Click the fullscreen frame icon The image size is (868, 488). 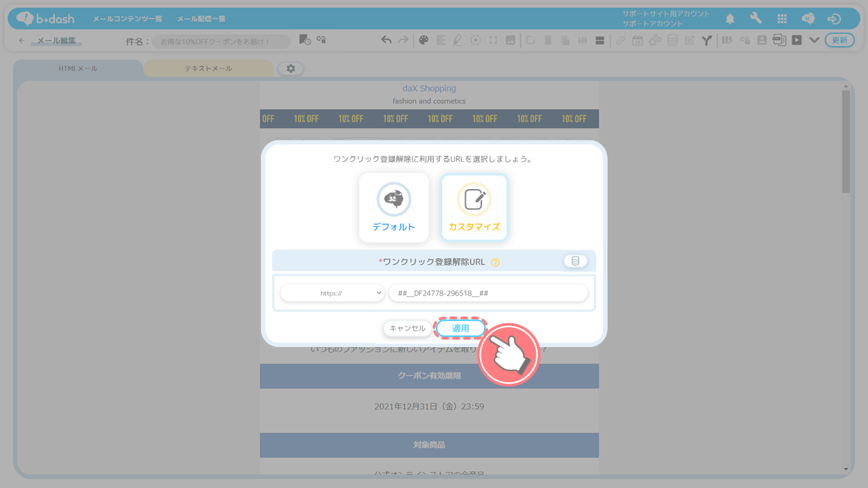click(493, 40)
